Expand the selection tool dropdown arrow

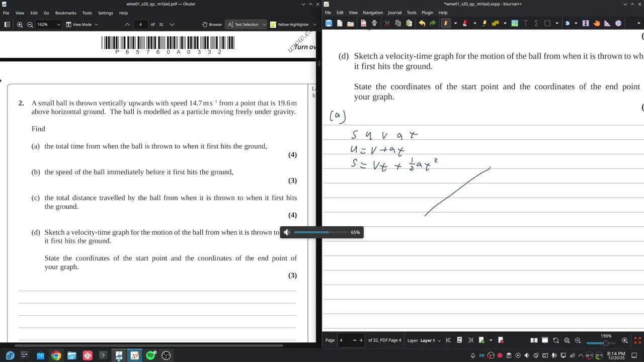pyautogui.click(x=576, y=23)
